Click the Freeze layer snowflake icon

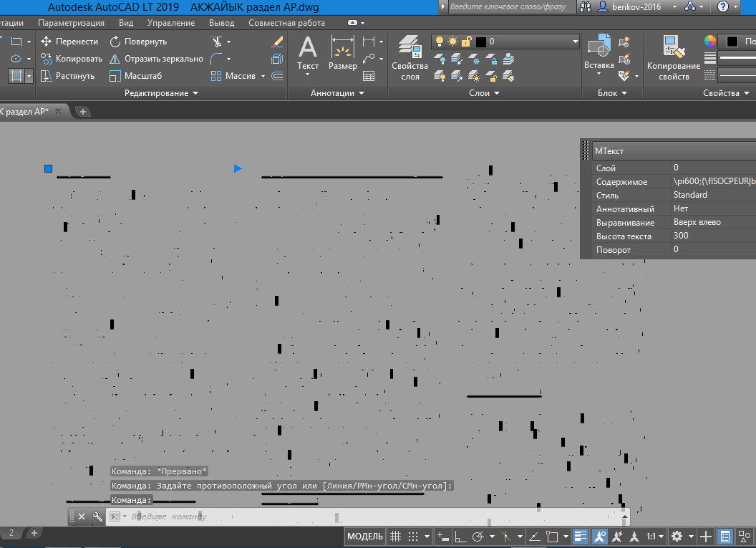tap(474, 59)
